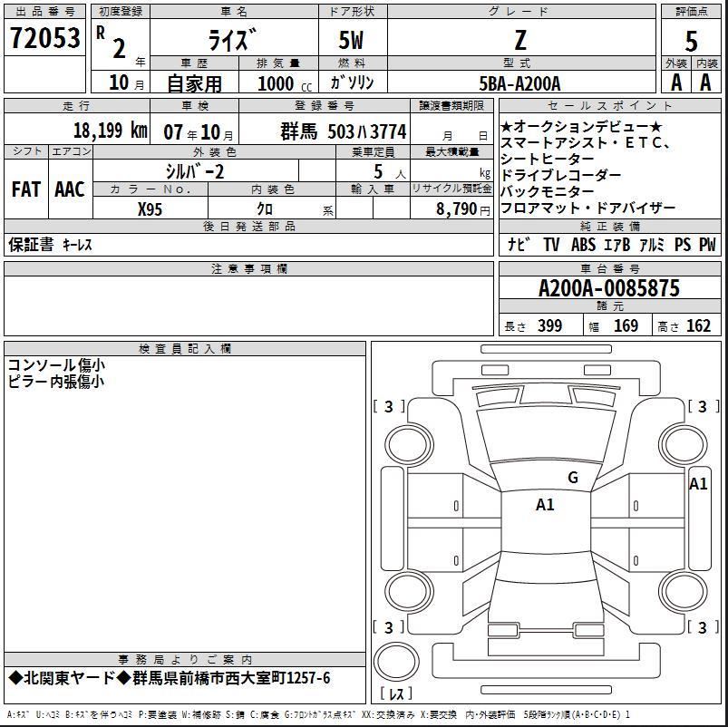Image resolution: width=728 pixels, height=727 pixels.
Task: Click the G mark on the windshield diagram
Action: (573, 477)
